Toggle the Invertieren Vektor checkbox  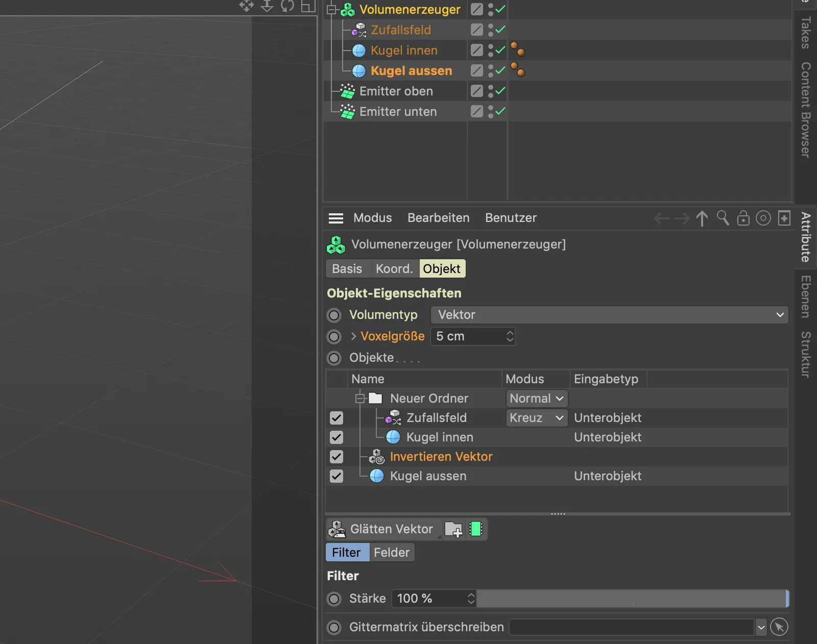337,457
